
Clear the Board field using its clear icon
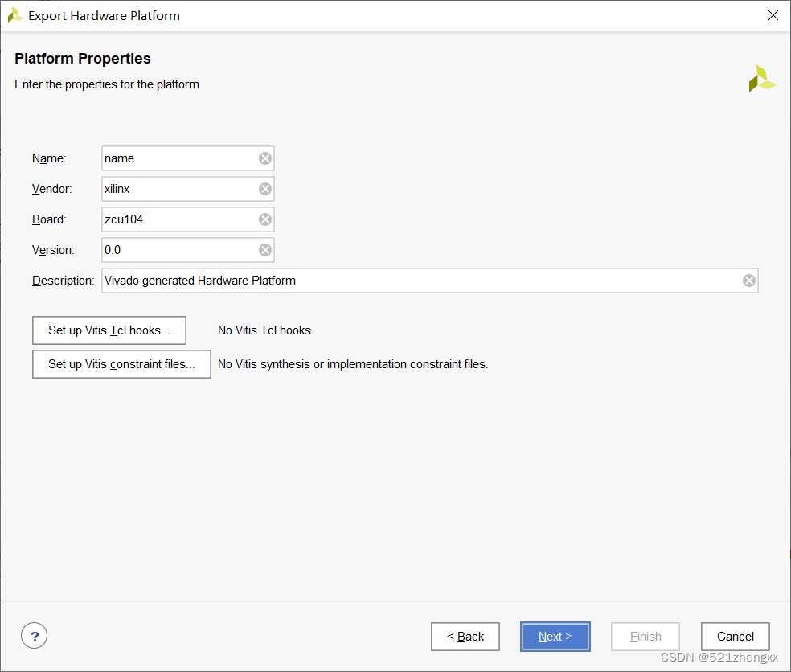(x=265, y=219)
